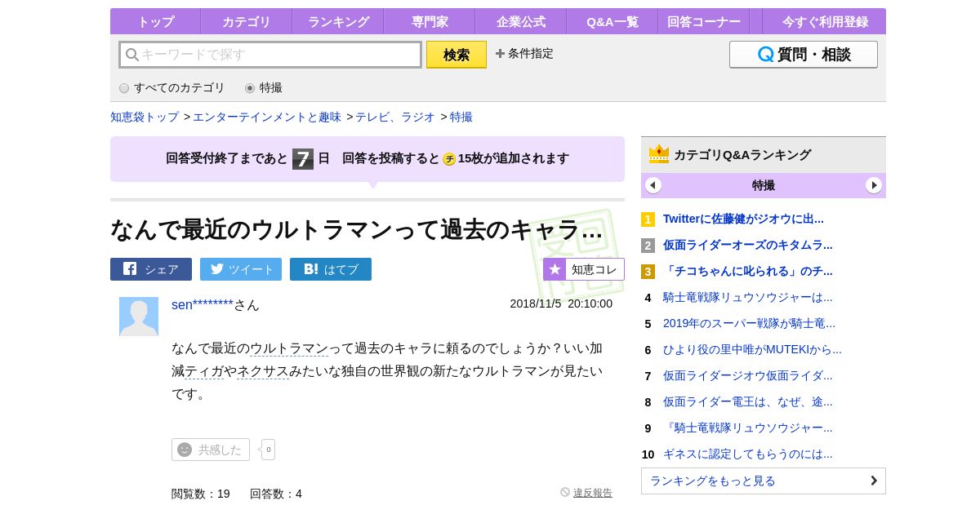The height and width of the screenshot is (514, 980).
Task: Click ティガ keyword link
Action: [x=204, y=371]
